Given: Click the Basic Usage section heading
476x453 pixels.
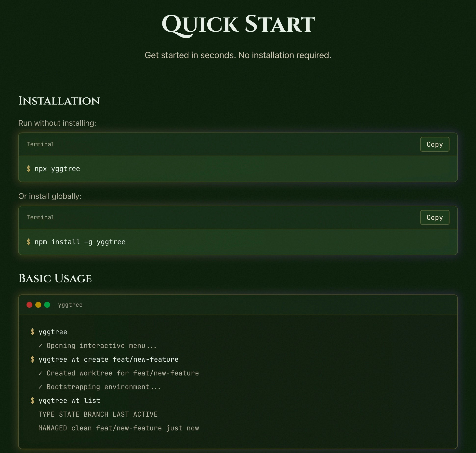Looking at the screenshot, I should coord(55,279).
